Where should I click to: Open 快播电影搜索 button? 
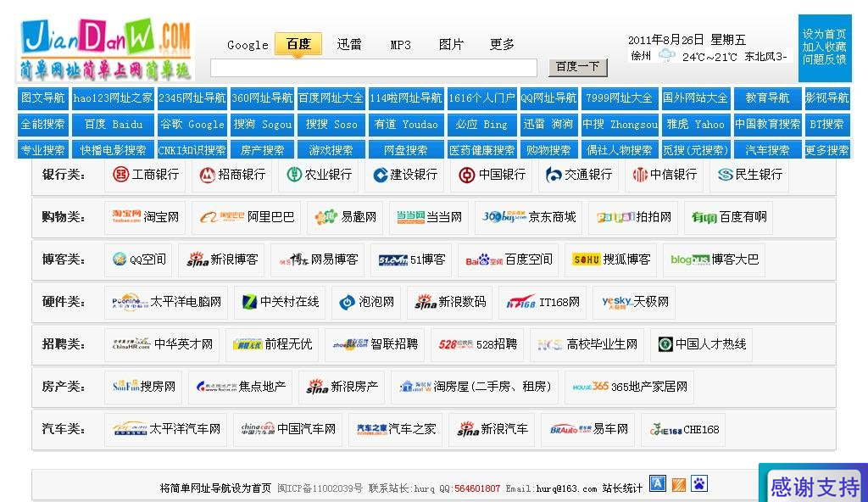tap(113, 150)
